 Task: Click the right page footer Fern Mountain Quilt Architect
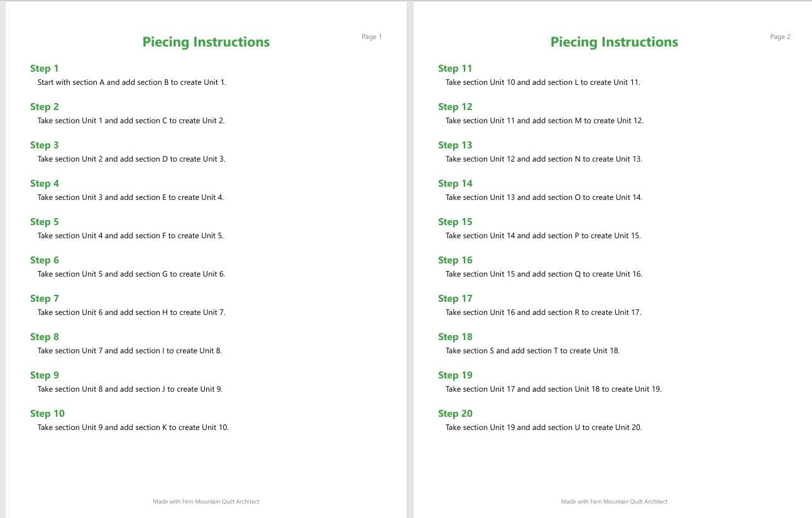[614, 502]
